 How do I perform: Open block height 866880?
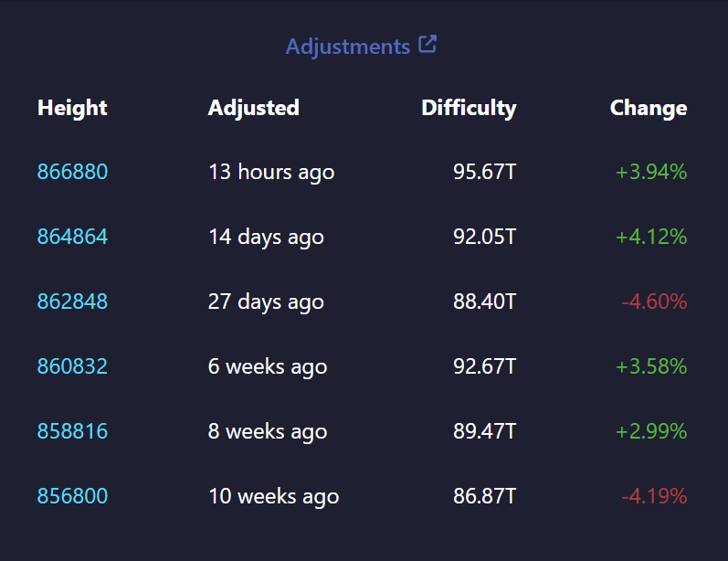click(72, 172)
